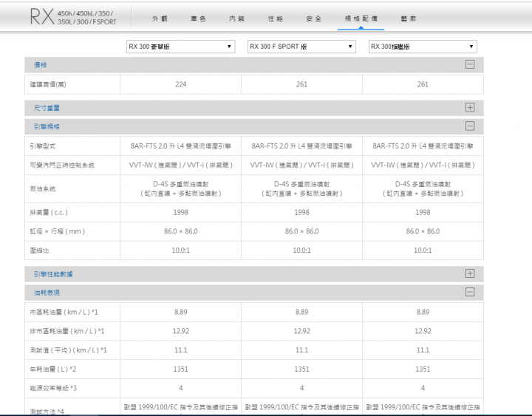Viewport: 532px width, 416px height.
Task: Click the 非市區耗油量 (km/L) row label
Action: tap(67, 331)
